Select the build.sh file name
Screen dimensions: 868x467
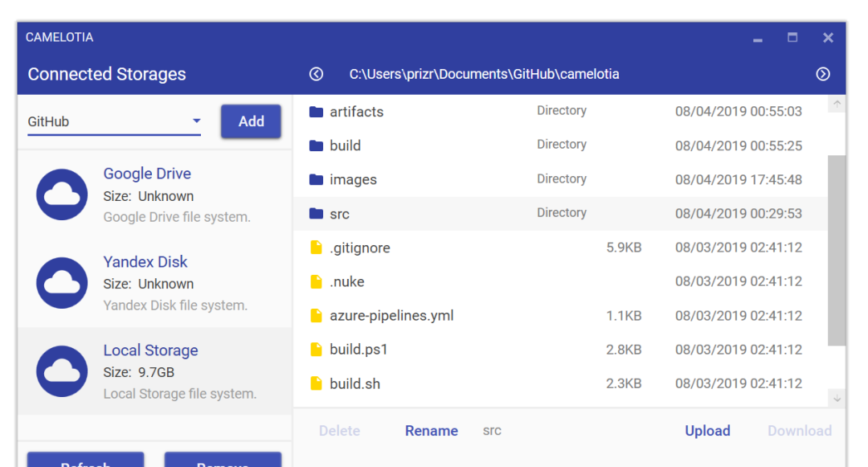[x=355, y=383]
